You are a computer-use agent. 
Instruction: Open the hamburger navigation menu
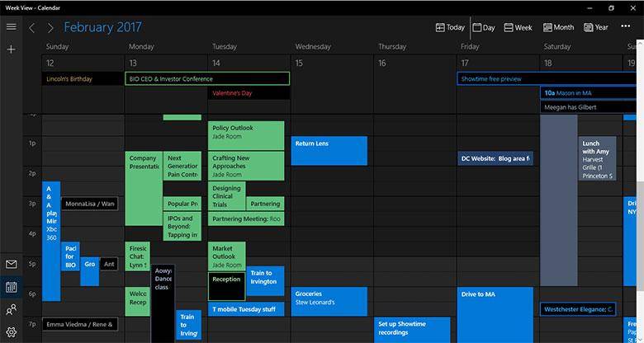pyautogui.click(x=11, y=26)
